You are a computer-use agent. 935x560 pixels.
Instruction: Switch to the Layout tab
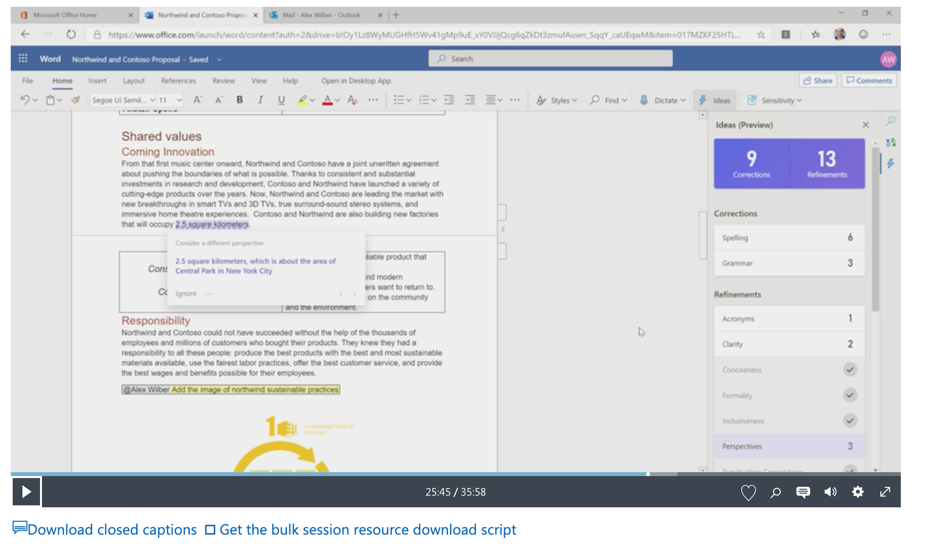tap(134, 80)
